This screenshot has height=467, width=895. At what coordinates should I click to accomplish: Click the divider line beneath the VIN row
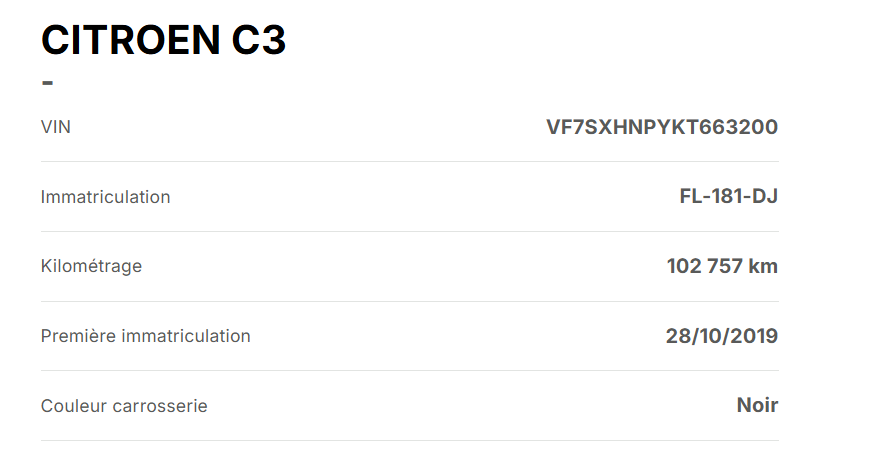coord(409,162)
